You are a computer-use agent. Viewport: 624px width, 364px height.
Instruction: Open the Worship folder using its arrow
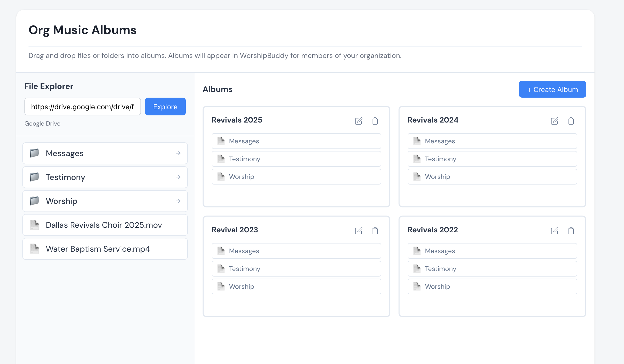pos(178,201)
